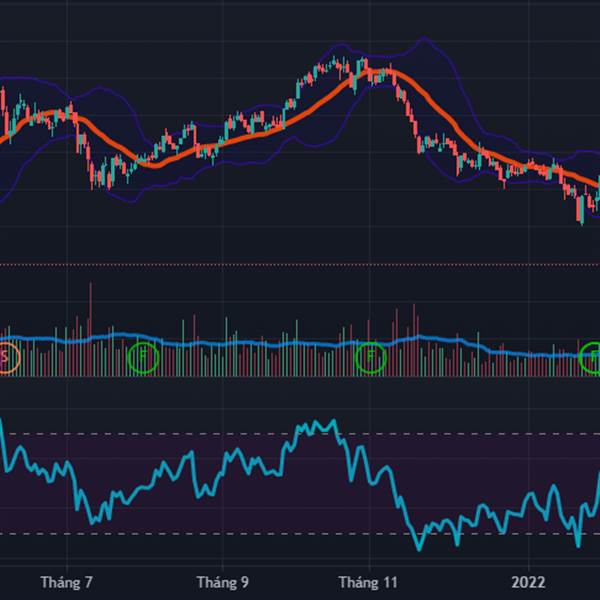Click the F marker at Tháng 11
The image size is (600, 600).
370,357
